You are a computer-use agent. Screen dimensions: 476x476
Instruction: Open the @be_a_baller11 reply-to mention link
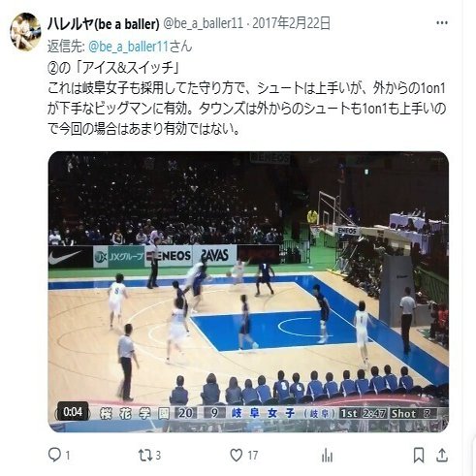pyautogui.click(x=128, y=47)
